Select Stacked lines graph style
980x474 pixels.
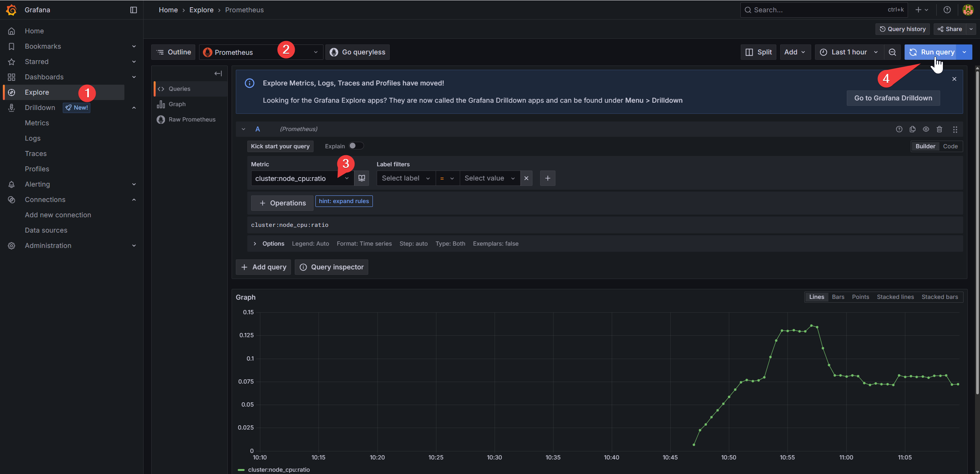tap(895, 297)
